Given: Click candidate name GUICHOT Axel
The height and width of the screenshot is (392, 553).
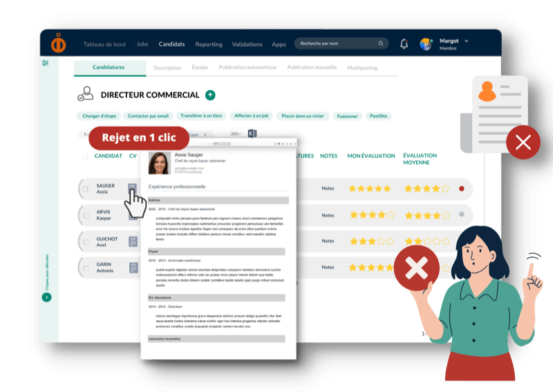Looking at the screenshot, I should click(107, 242).
